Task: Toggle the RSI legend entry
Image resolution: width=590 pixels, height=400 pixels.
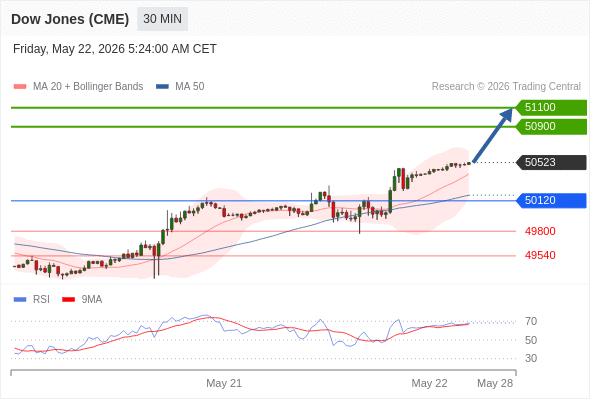Action: click(32, 300)
